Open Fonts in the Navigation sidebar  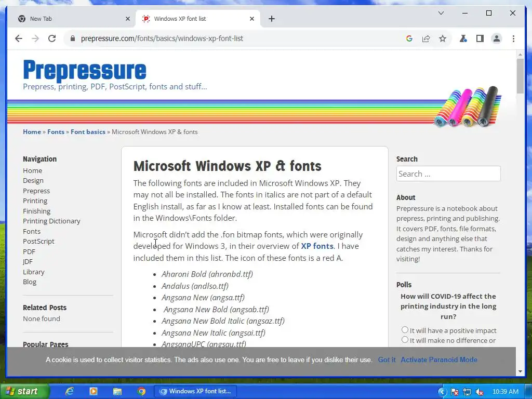tap(32, 231)
